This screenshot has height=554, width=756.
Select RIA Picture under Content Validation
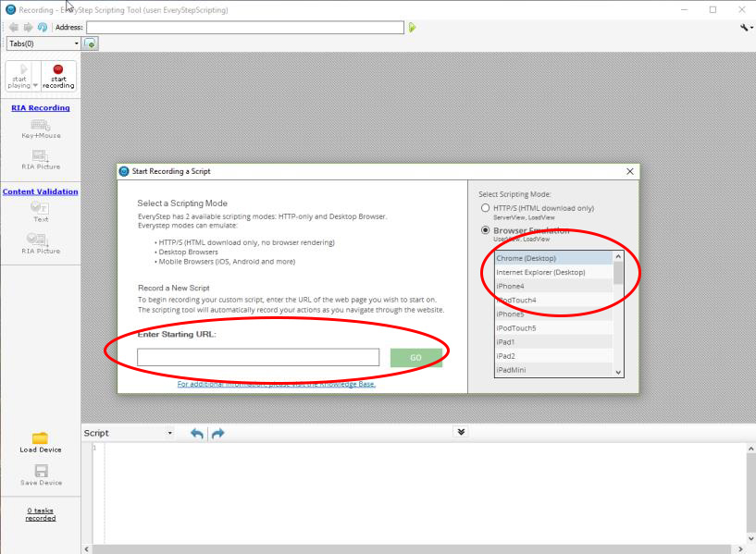(41, 243)
